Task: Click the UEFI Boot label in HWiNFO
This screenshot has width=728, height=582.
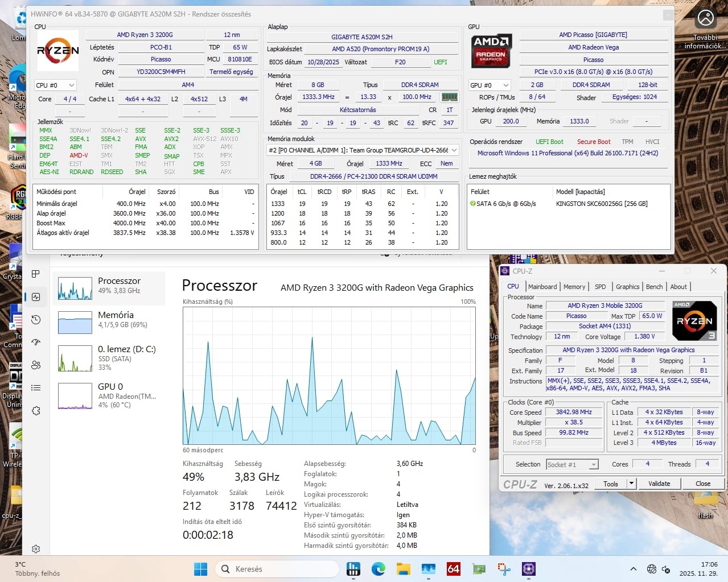Action: point(549,142)
